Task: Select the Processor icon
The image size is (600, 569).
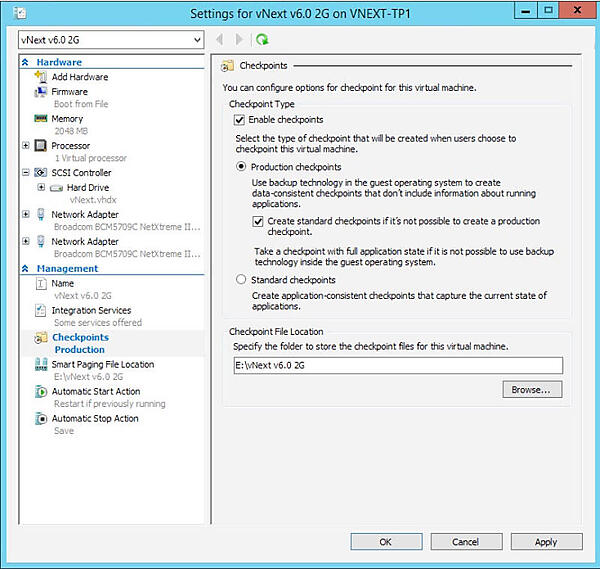Action: pyautogui.click(x=41, y=145)
